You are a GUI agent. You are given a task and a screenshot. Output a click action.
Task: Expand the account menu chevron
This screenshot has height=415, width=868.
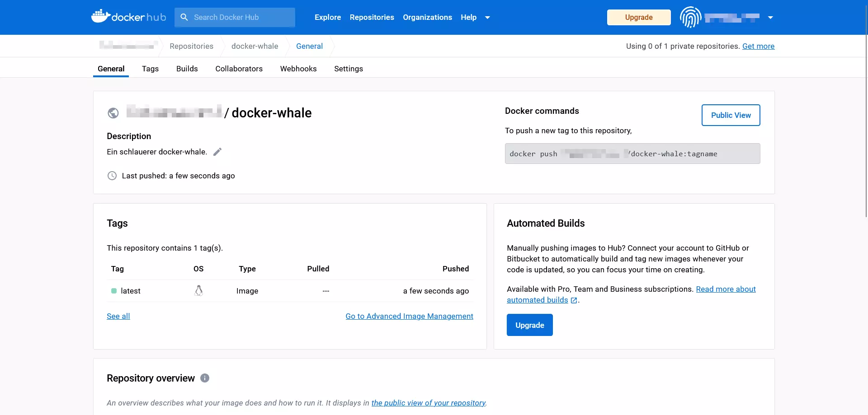pyautogui.click(x=770, y=18)
